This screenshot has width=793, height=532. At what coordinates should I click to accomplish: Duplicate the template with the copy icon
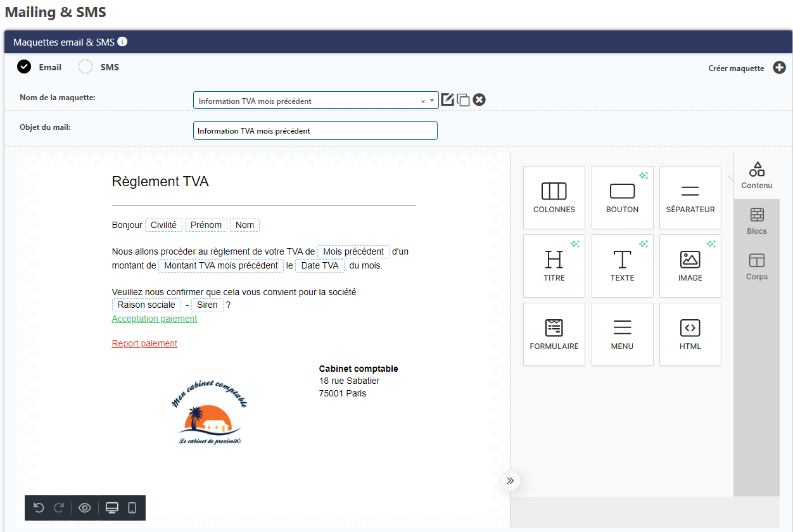pos(463,100)
